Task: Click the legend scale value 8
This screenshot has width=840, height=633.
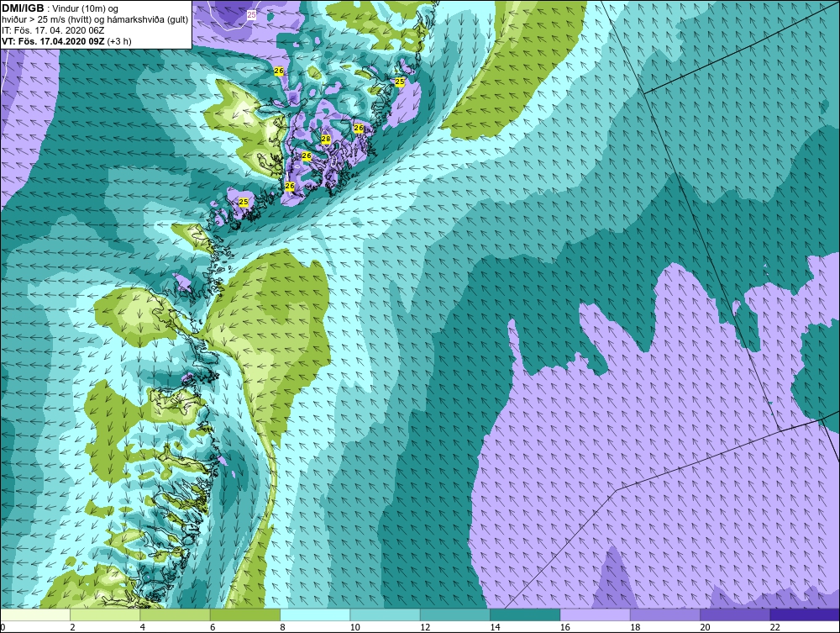Action: [x=282, y=627]
